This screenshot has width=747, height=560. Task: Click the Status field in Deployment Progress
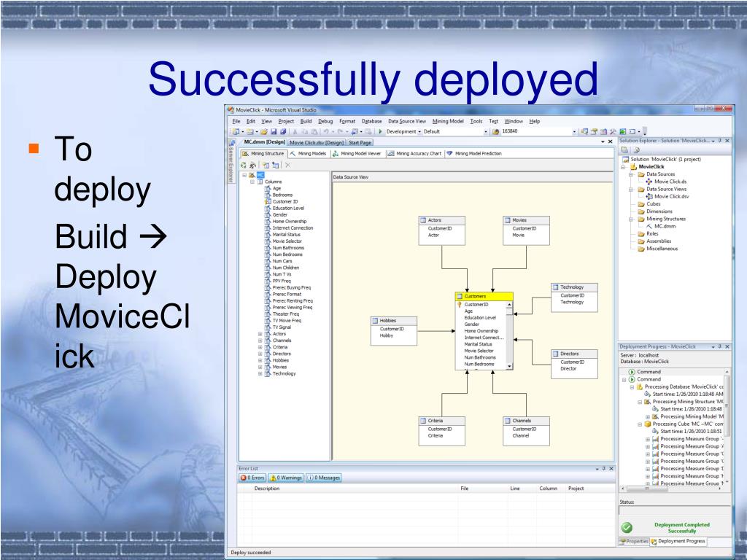click(674, 510)
